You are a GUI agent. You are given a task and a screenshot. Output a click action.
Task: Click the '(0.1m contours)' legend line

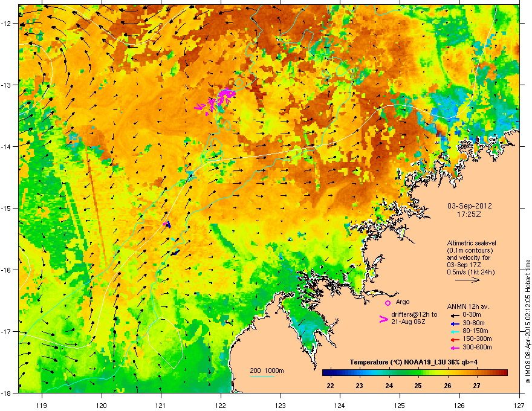click(470, 251)
